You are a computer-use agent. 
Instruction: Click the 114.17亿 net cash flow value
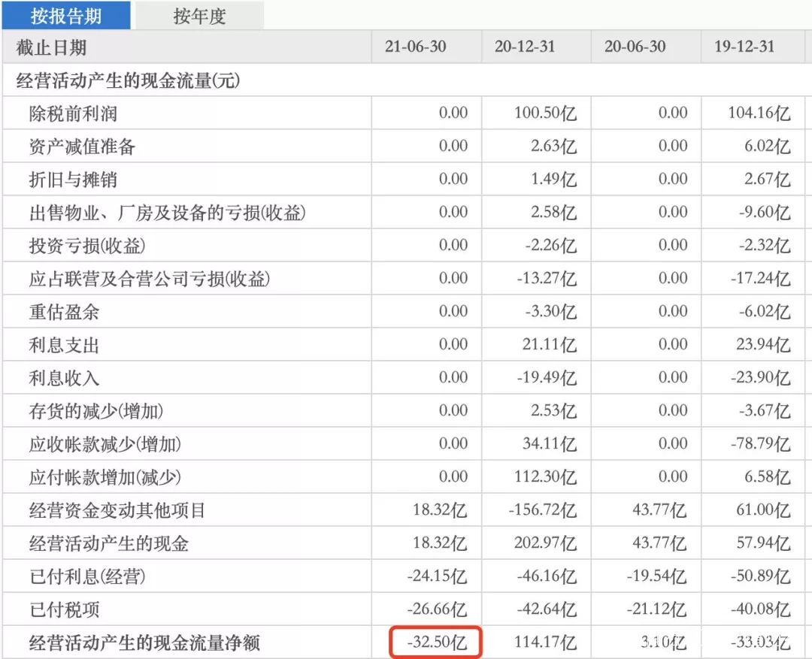click(x=545, y=642)
